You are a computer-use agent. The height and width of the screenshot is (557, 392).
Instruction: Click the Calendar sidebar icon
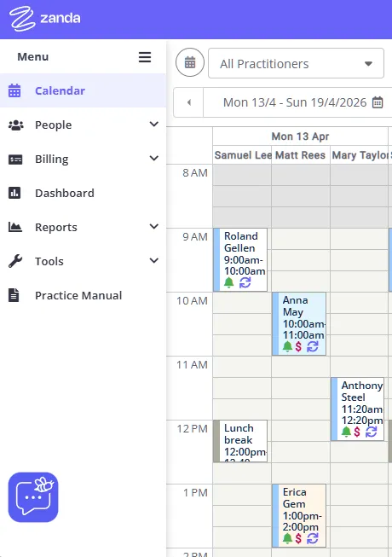(x=14, y=90)
